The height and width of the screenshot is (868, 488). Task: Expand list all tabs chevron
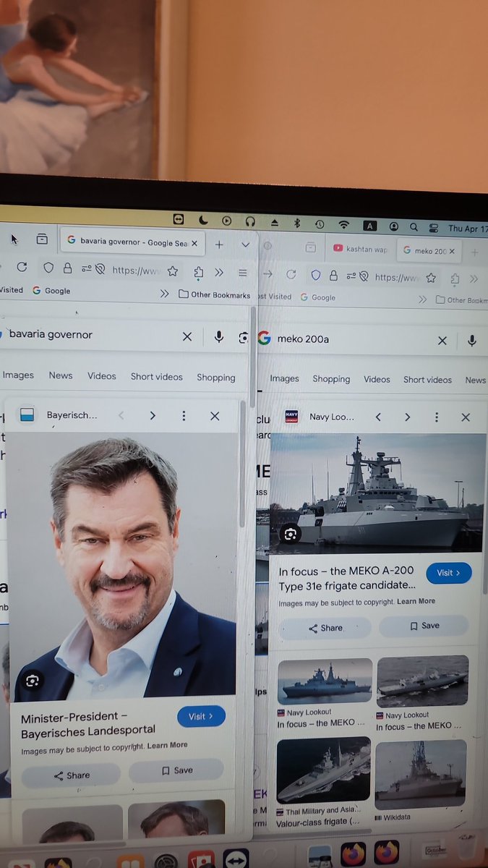pyautogui.click(x=245, y=245)
